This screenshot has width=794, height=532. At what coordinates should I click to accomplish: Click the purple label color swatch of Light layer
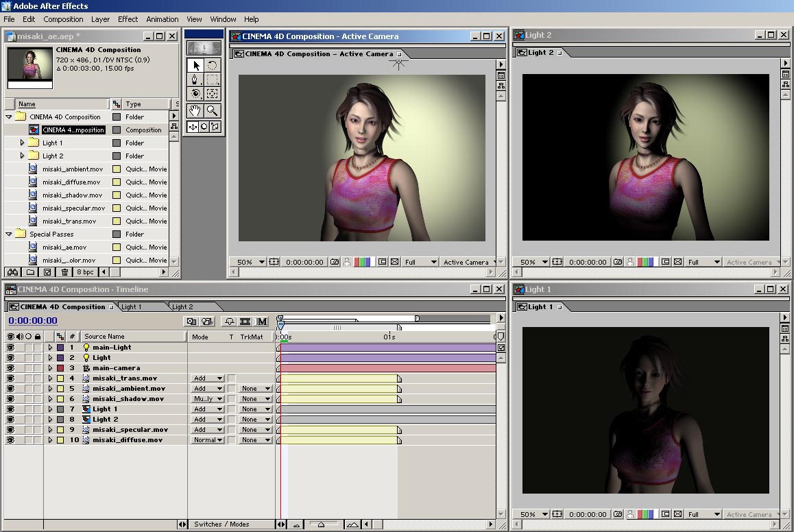pos(60,358)
